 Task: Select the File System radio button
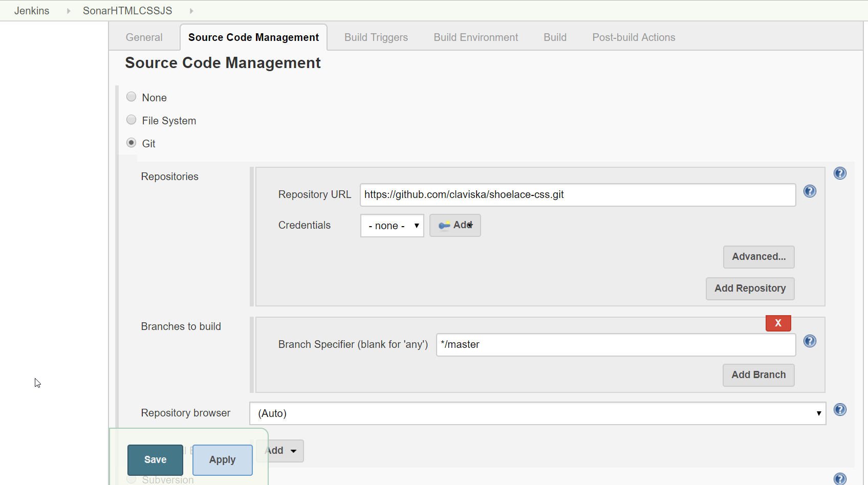(132, 120)
